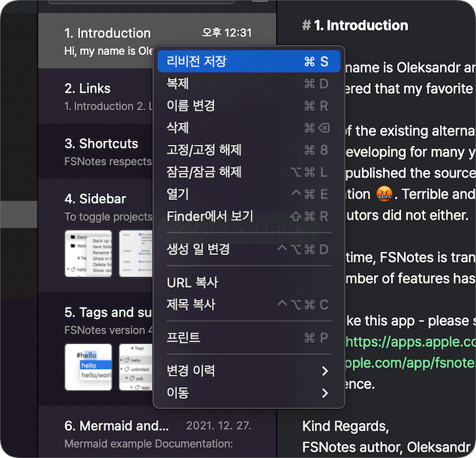
Task: Click first Sidebar note thumbnail image
Action: [x=88, y=254]
